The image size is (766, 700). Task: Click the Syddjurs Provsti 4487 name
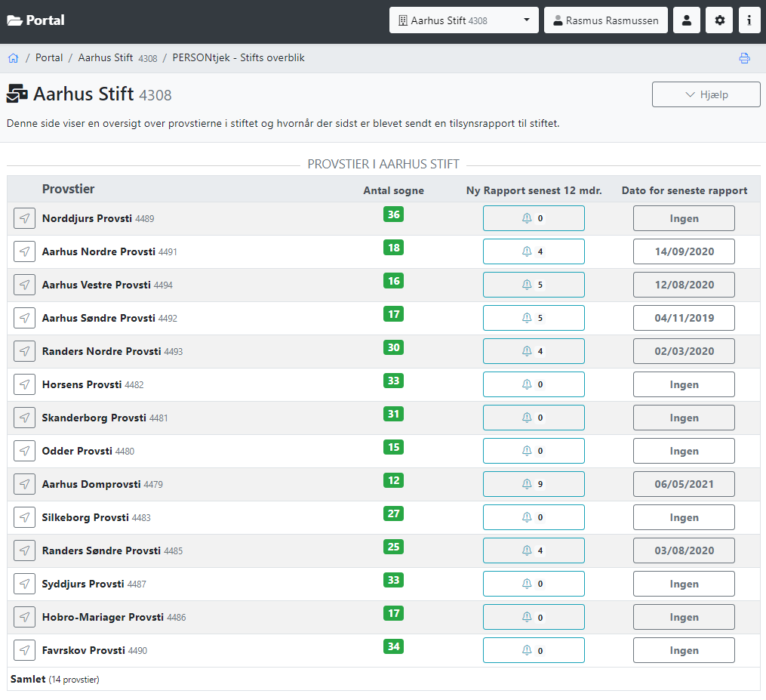(94, 584)
